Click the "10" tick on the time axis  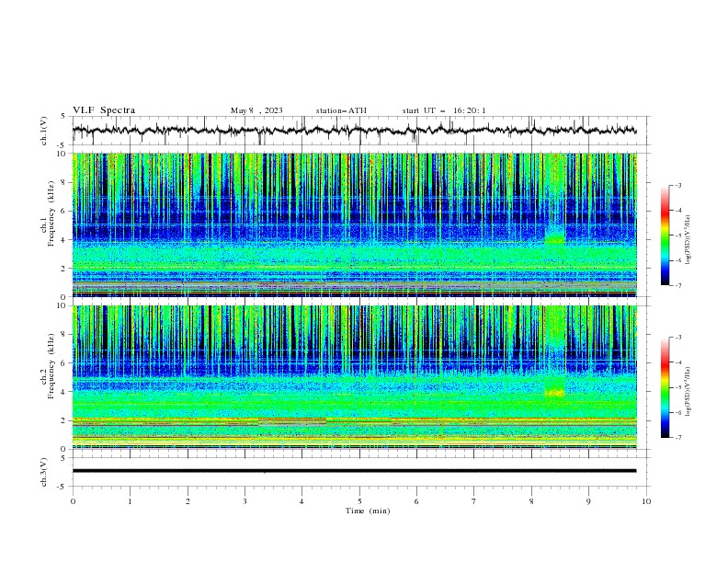click(646, 501)
